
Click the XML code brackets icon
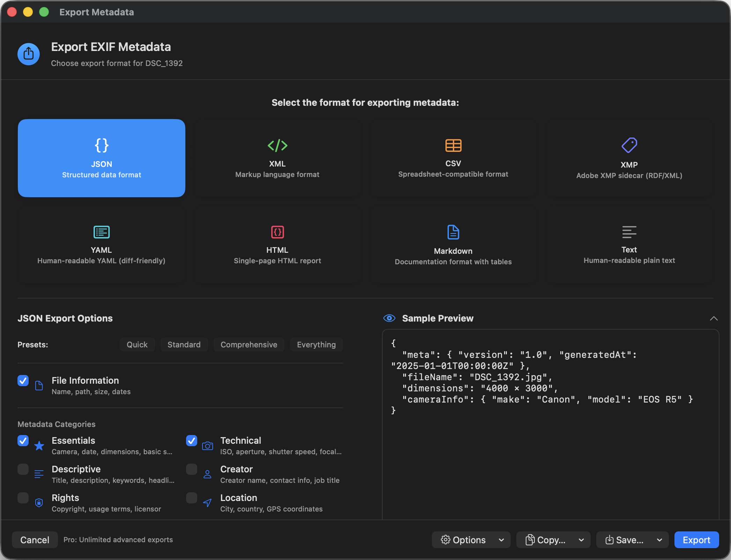[x=278, y=145]
